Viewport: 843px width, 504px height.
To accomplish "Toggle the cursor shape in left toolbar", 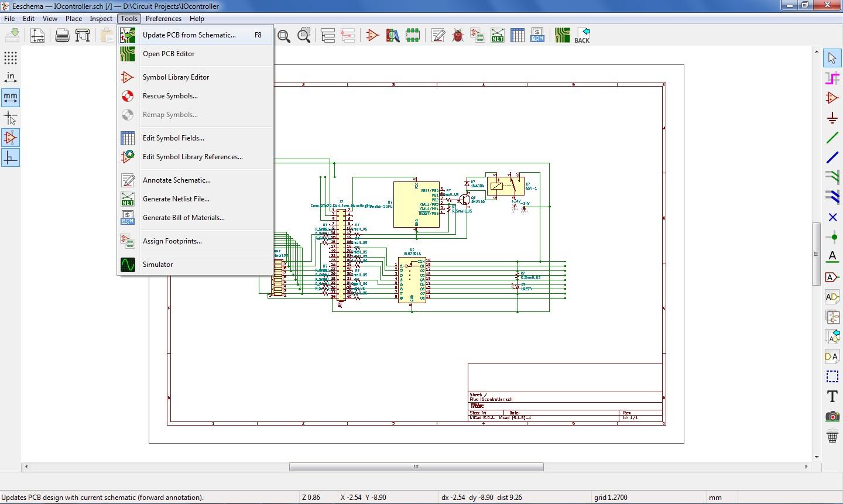I will [11, 118].
